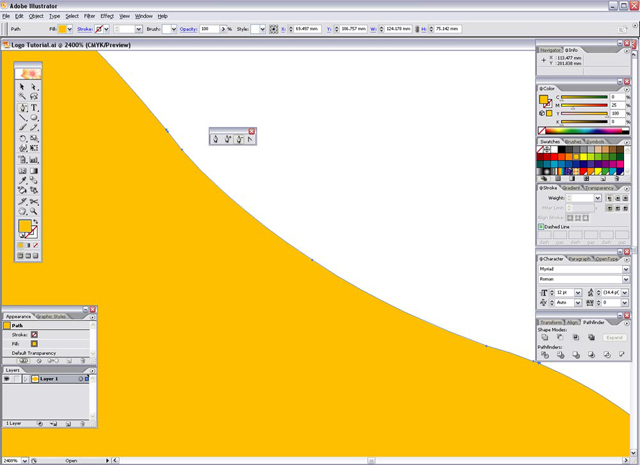Image resolution: width=640 pixels, height=465 pixels.
Task: Click the Divide pathfinder icon
Action: point(545,355)
